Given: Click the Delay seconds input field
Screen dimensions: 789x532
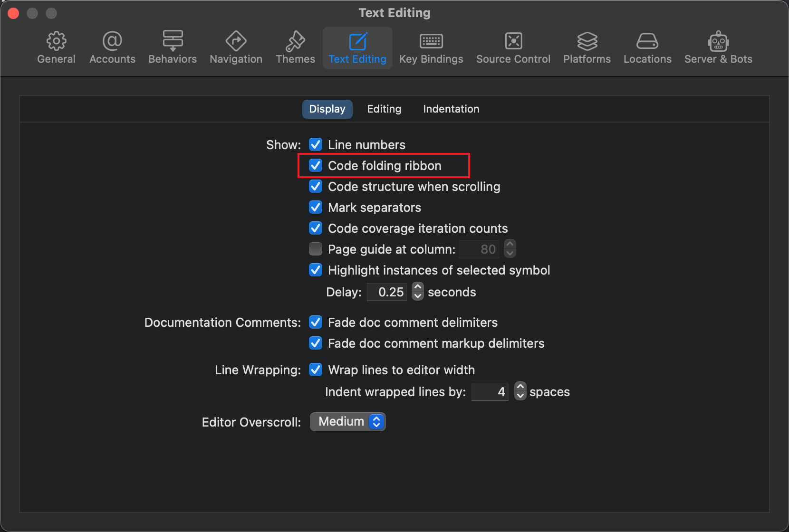Looking at the screenshot, I should [x=386, y=292].
